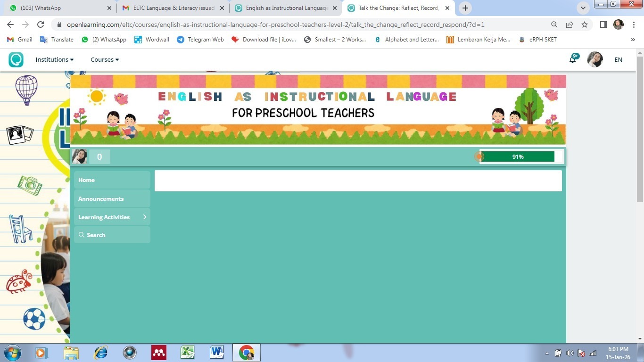Image resolution: width=644 pixels, height=362 pixels.
Task: Click the course banner image
Action: 318,110
